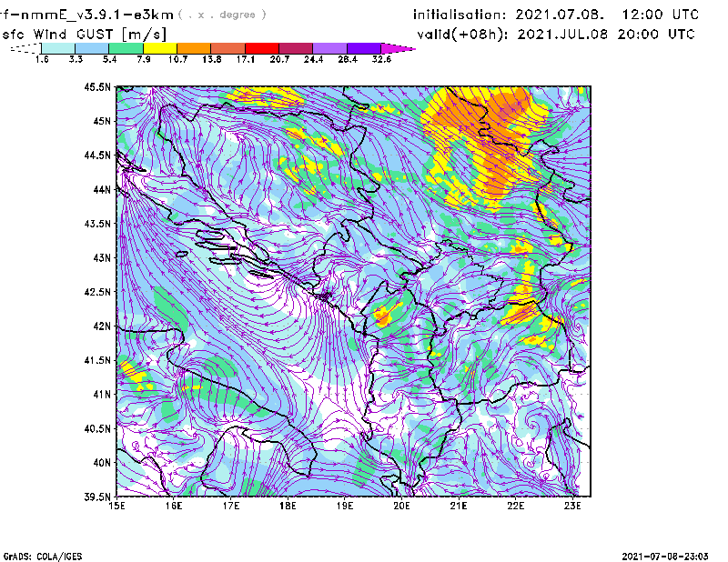Click the legend value '10.7'
Screen dimensions: 728x562
click(177, 59)
